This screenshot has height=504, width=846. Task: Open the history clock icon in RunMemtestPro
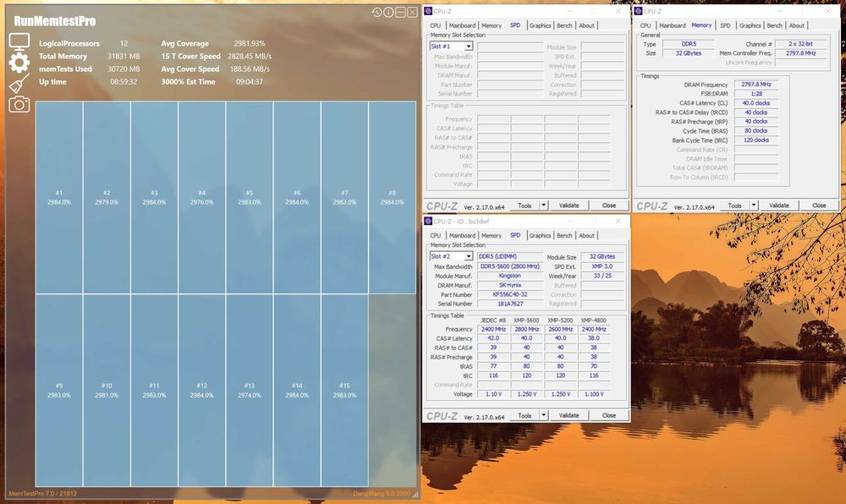(376, 12)
